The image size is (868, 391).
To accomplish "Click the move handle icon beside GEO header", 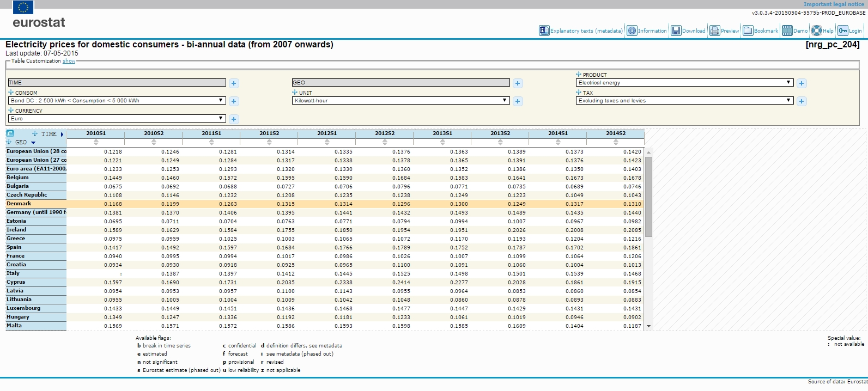I will (9, 142).
